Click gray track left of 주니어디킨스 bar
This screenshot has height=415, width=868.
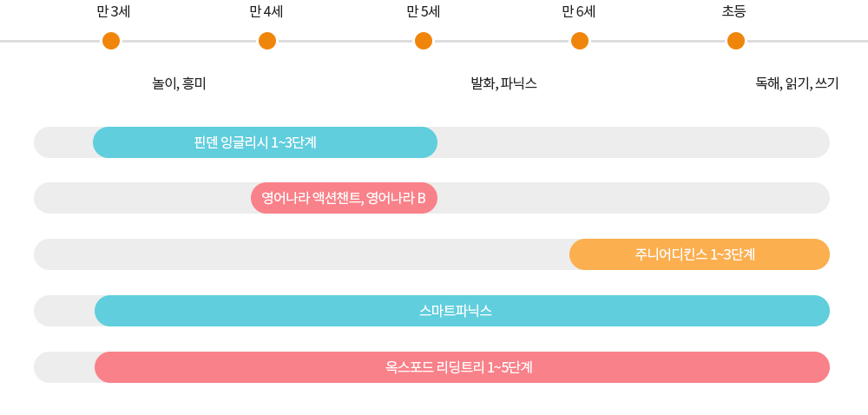(x=302, y=254)
